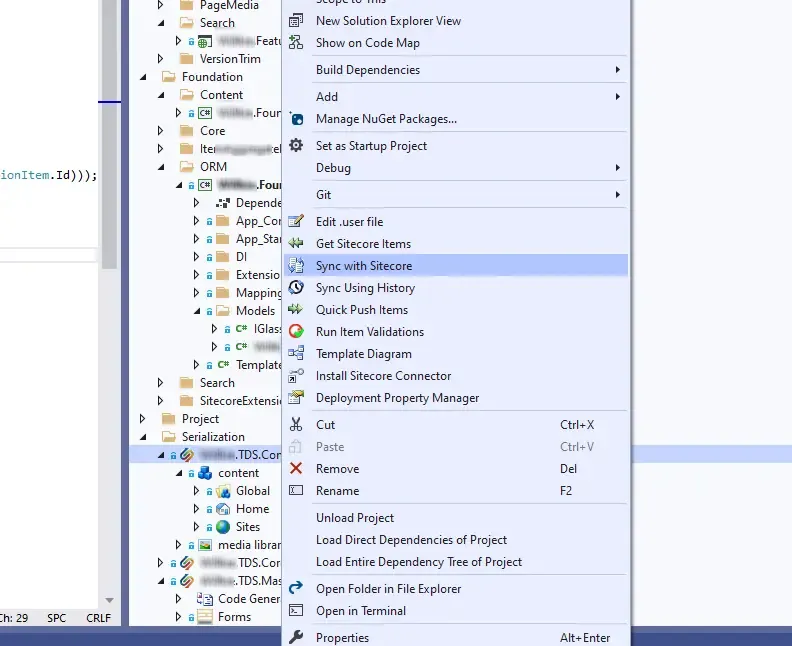792x646 pixels.
Task: Click the Quick Push Items icon
Action: click(x=296, y=309)
